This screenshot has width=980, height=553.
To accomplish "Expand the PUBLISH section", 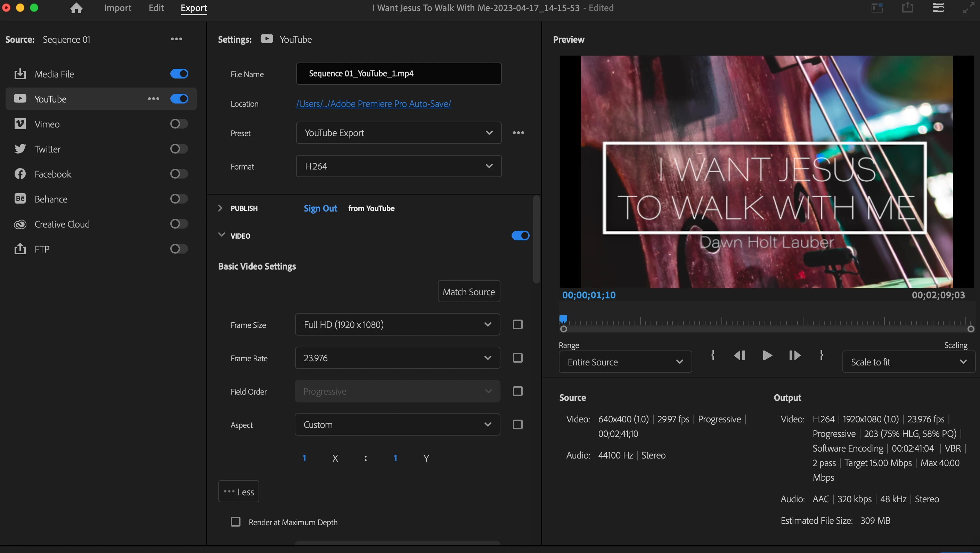I will [x=220, y=208].
